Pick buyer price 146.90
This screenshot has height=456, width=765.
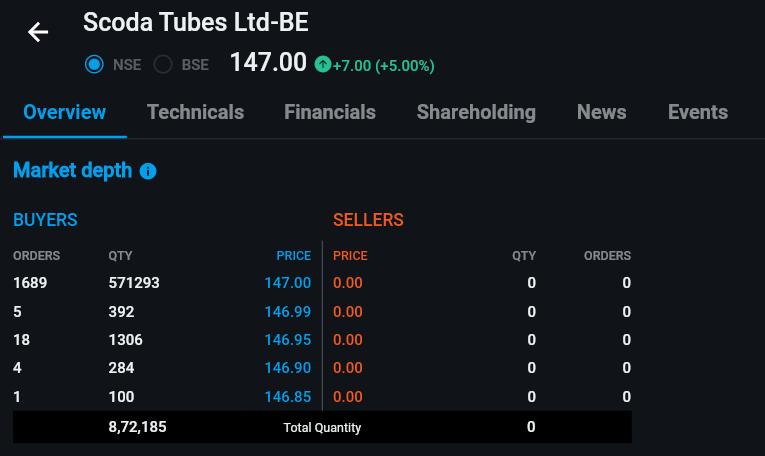pyautogui.click(x=287, y=368)
